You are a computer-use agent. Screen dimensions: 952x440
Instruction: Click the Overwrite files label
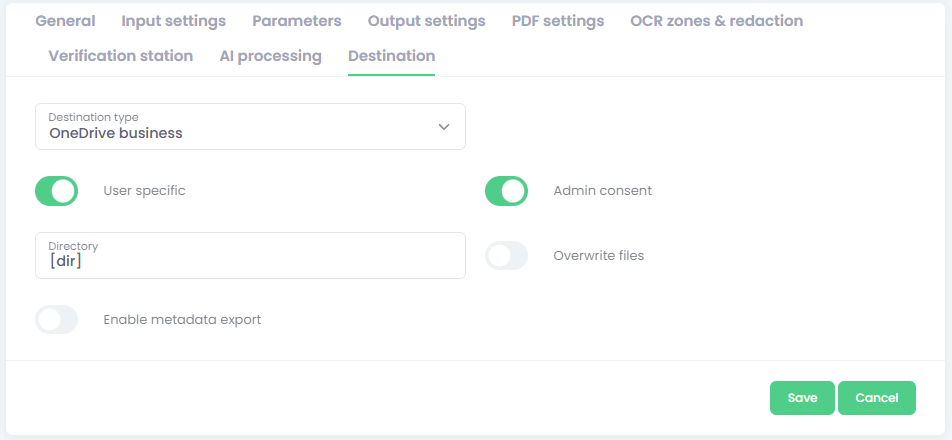pyautogui.click(x=598, y=256)
